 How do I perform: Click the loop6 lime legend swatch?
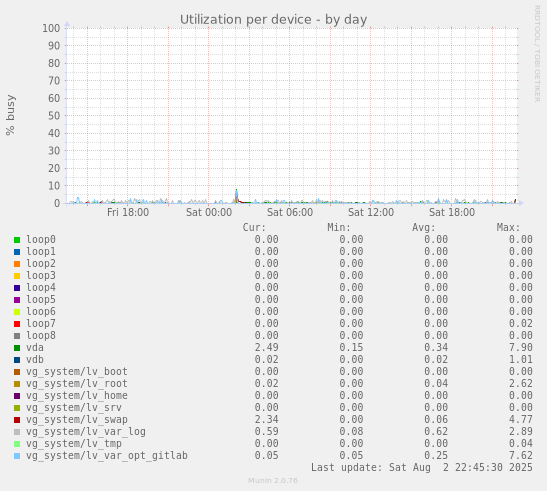point(17,312)
